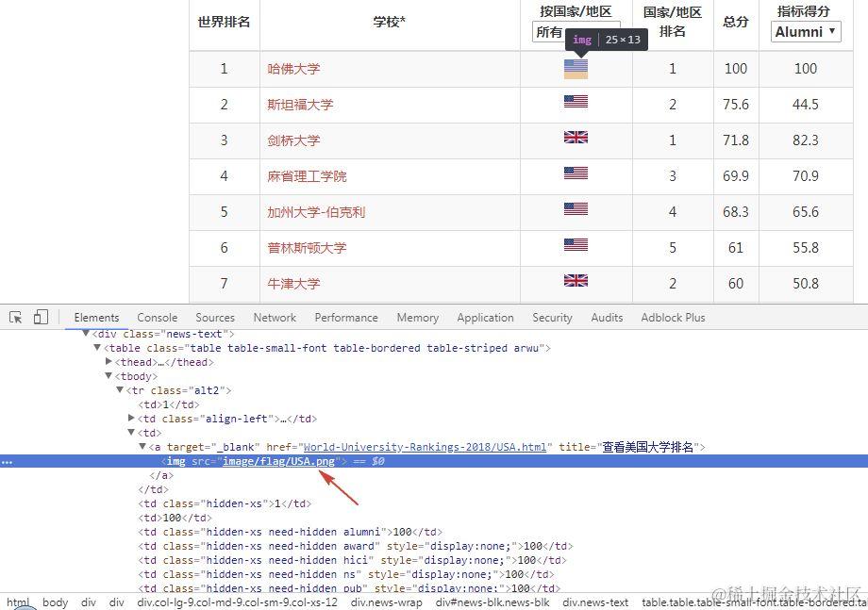Click total score 69.9 in MIT row
Image resolution: width=868 pixels, height=610 pixels.
coord(736,176)
